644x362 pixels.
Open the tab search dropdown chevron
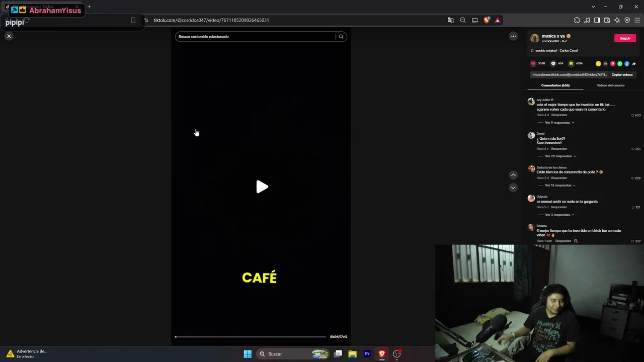593,7
